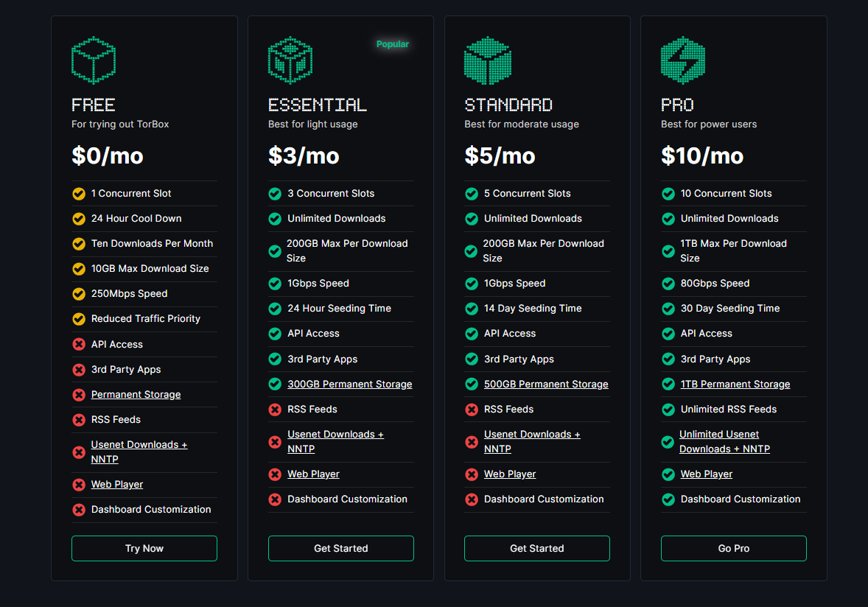Click the Pro plan lightning bolt icon
The width and height of the screenshot is (868, 607).
click(x=683, y=60)
